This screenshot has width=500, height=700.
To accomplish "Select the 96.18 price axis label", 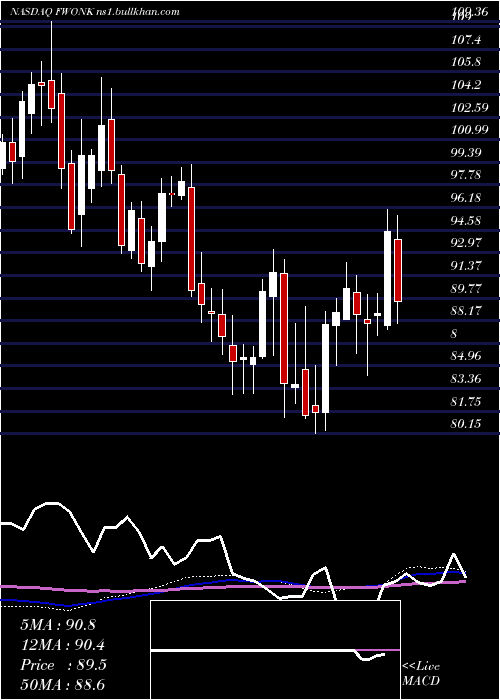I will [467, 197].
